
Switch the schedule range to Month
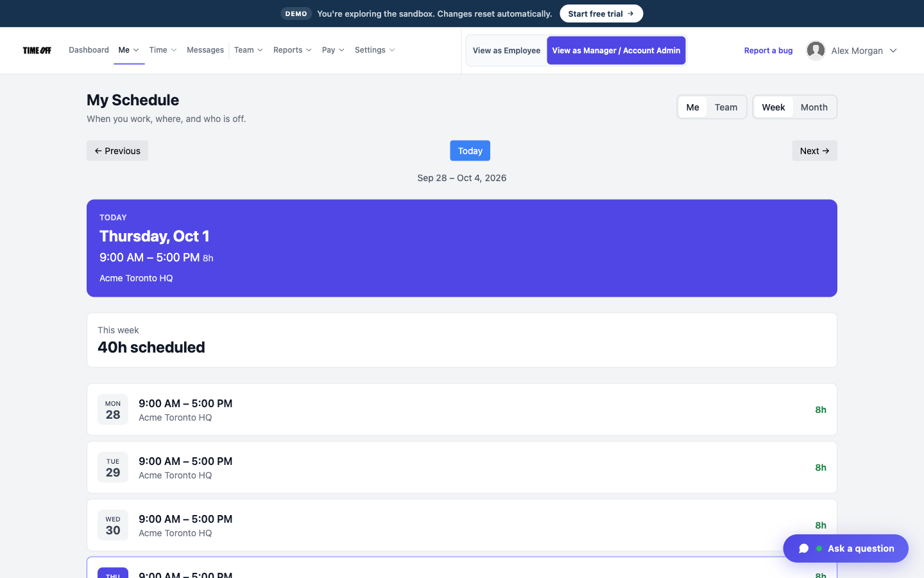[x=814, y=107]
